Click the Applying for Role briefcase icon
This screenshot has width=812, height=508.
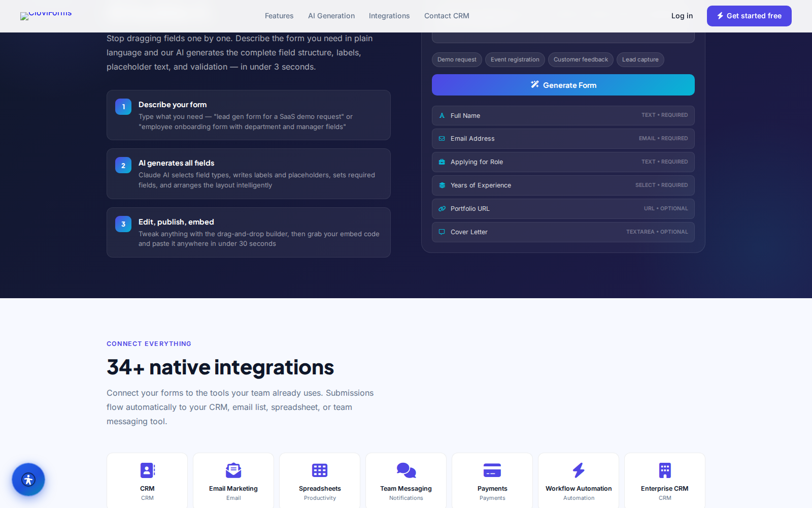point(442,162)
